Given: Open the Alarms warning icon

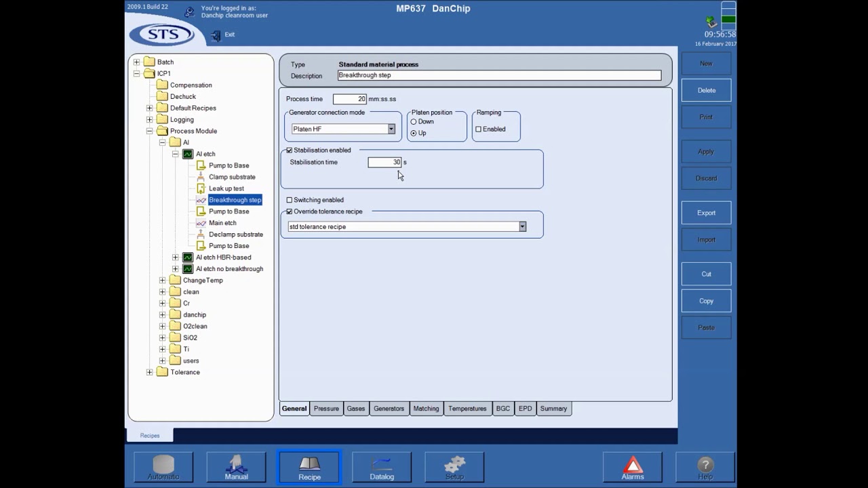Looking at the screenshot, I should pos(633,467).
